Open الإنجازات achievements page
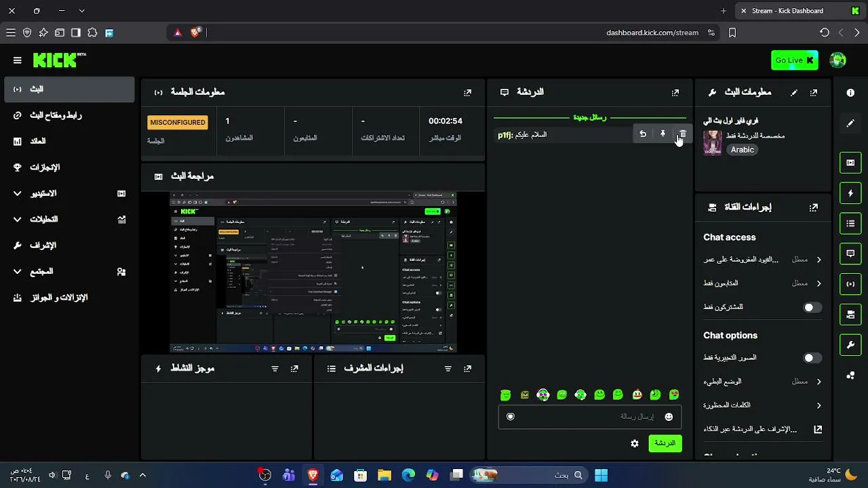The height and width of the screenshot is (488, 868). point(69,167)
